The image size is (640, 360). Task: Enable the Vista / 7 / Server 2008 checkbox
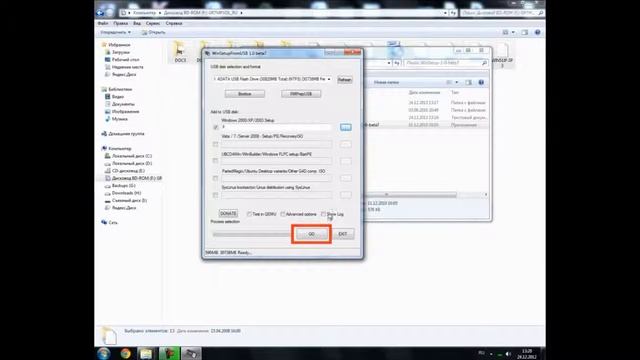click(x=216, y=144)
